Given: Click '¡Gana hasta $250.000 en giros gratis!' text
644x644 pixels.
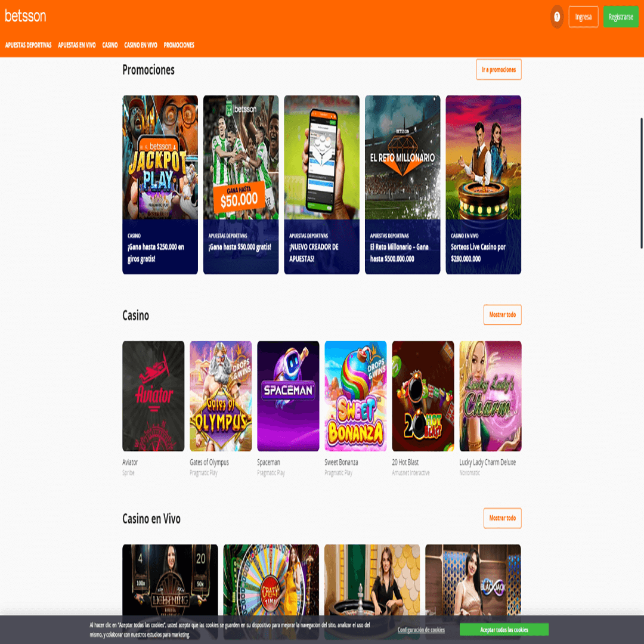Looking at the screenshot, I should pos(156,253).
